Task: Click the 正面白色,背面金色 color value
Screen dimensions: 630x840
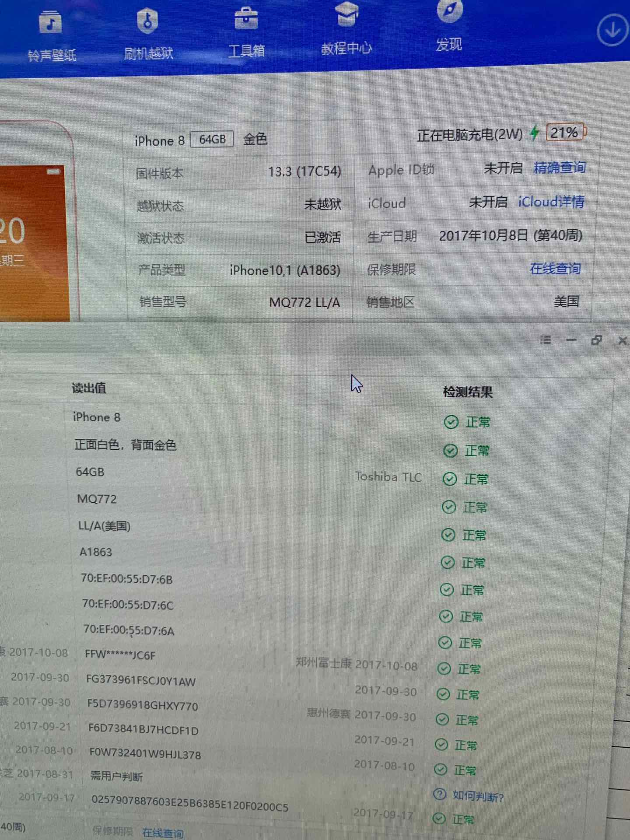Action: point(125,445)
